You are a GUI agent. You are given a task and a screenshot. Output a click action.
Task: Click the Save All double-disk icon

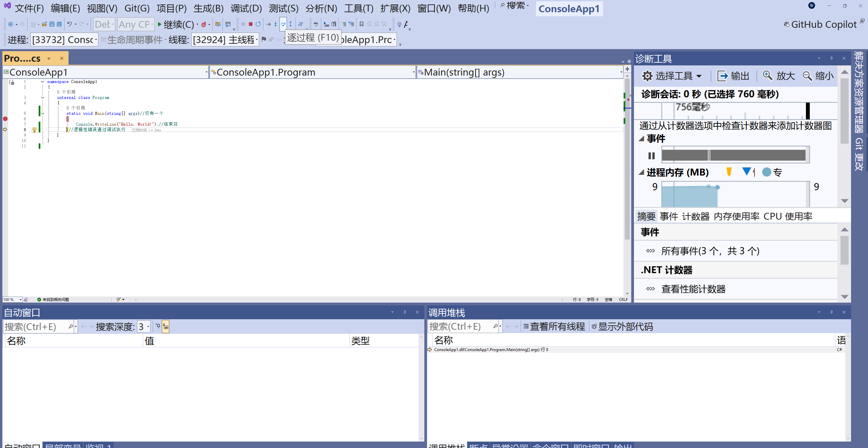click(59, 24)
